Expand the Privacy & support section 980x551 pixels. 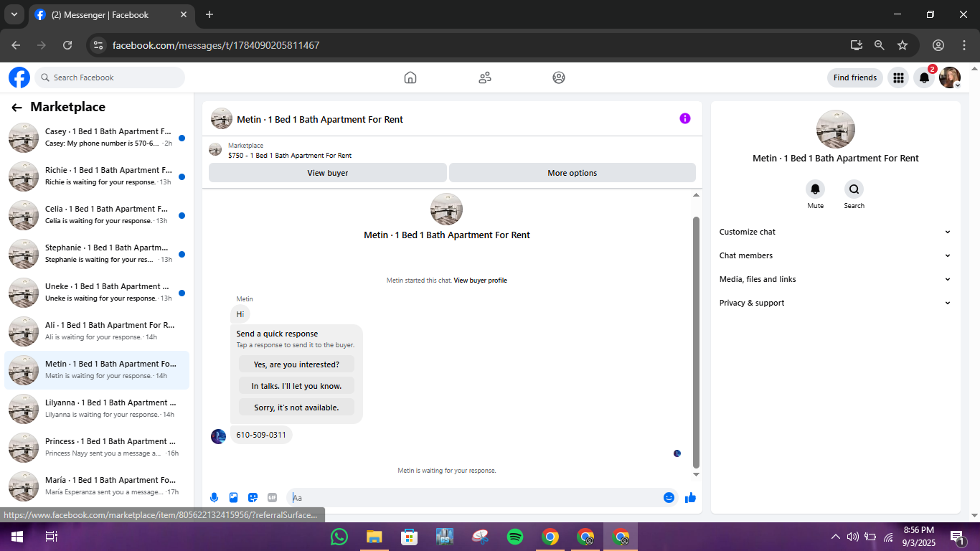pos(835,303)
